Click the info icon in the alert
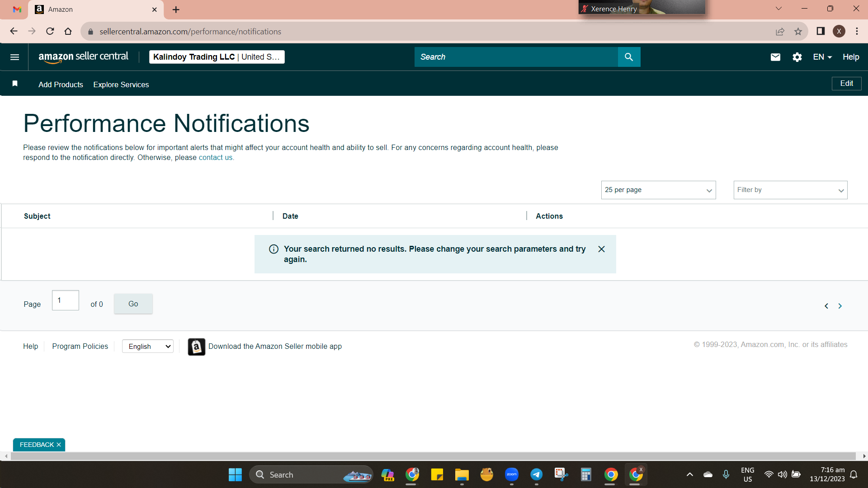Image resolution: width=868 pixels, height=488 pixels. [x=274, y=249]
